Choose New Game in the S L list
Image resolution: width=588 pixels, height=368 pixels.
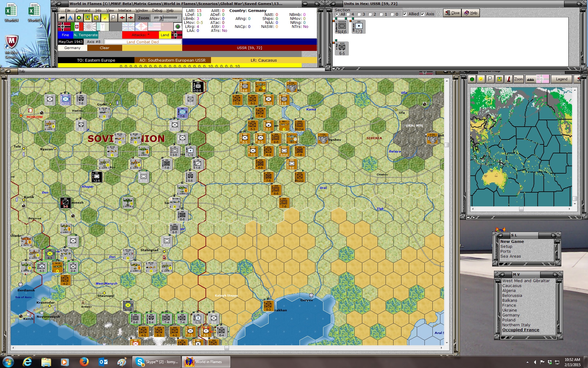tap(512, 241)
